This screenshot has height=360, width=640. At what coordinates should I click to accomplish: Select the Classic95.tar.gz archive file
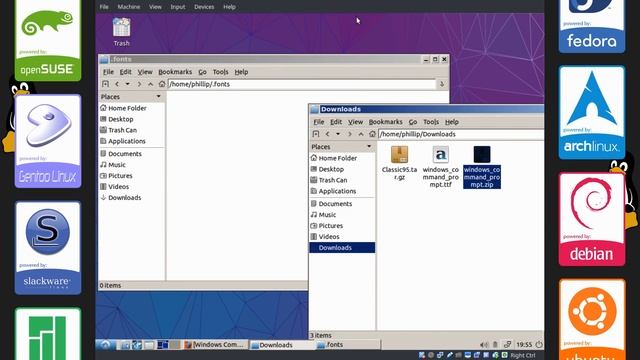click(x=400, y=163)
